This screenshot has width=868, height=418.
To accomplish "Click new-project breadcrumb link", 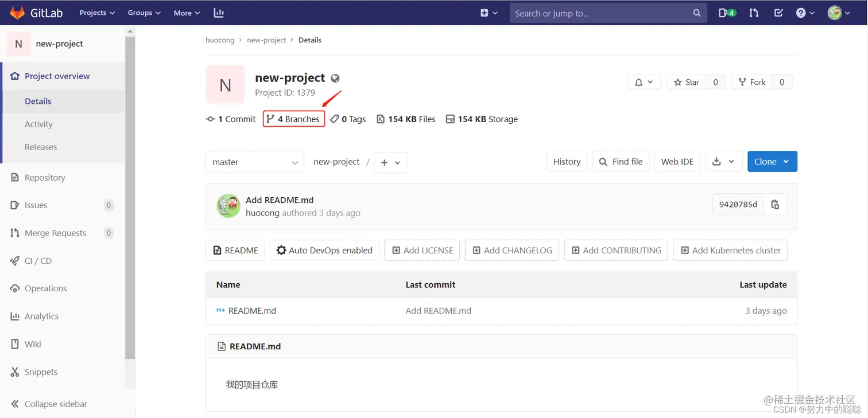I will [266, 40].
